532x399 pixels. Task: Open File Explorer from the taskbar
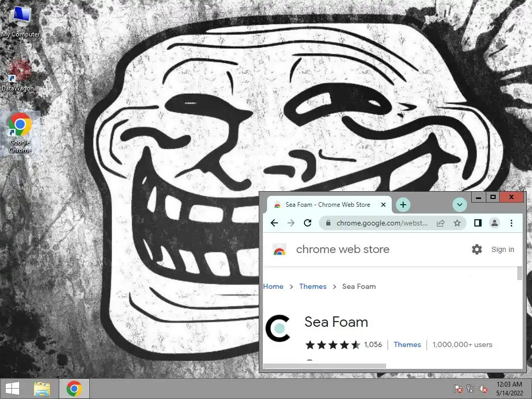[42, 389]
